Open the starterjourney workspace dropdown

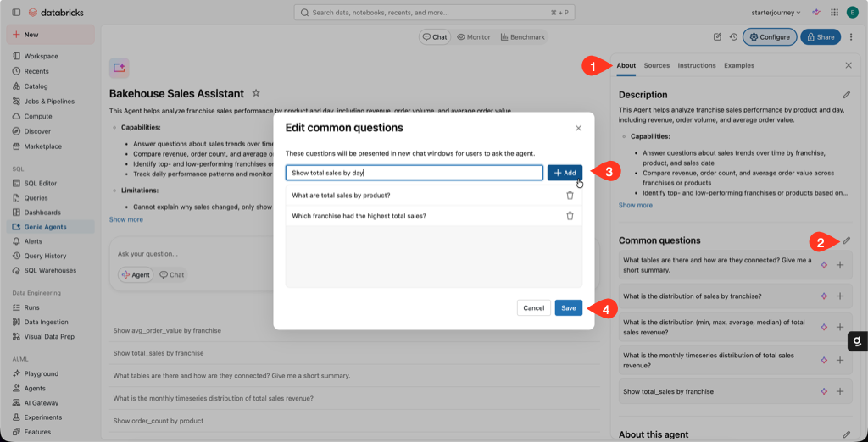pos(776,12)
